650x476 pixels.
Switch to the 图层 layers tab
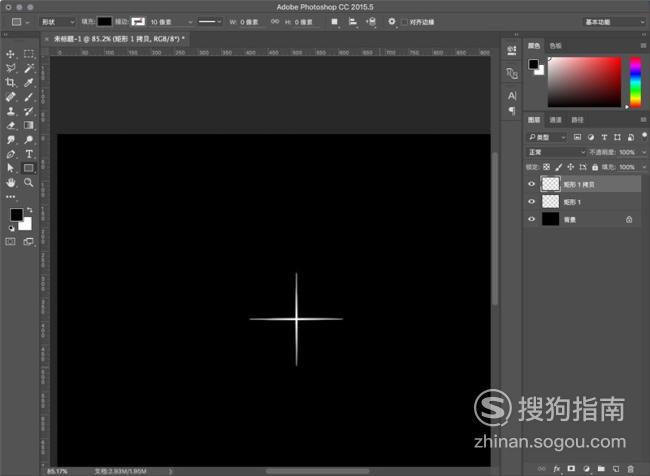534,120
